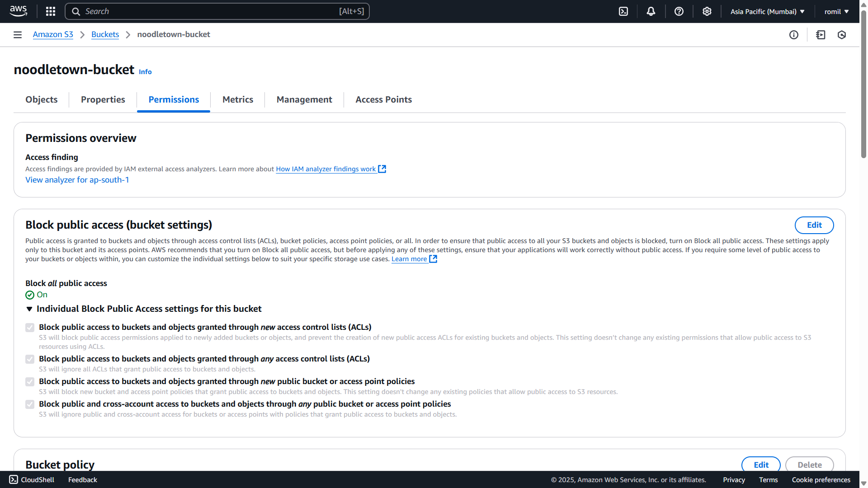868x488 pixels.
Task: Click the 'Permissions overview' heading
Action: tap(81, 138)
